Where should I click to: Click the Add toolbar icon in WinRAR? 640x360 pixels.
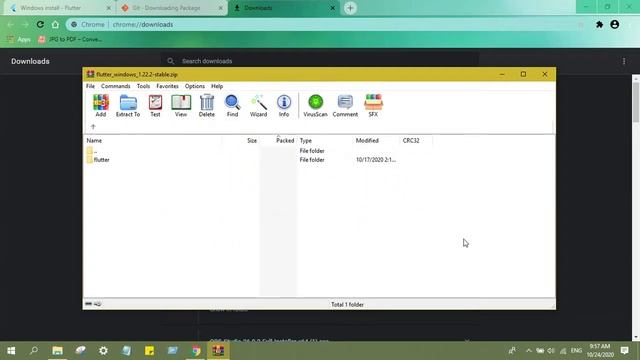click(x=101, y=105)
